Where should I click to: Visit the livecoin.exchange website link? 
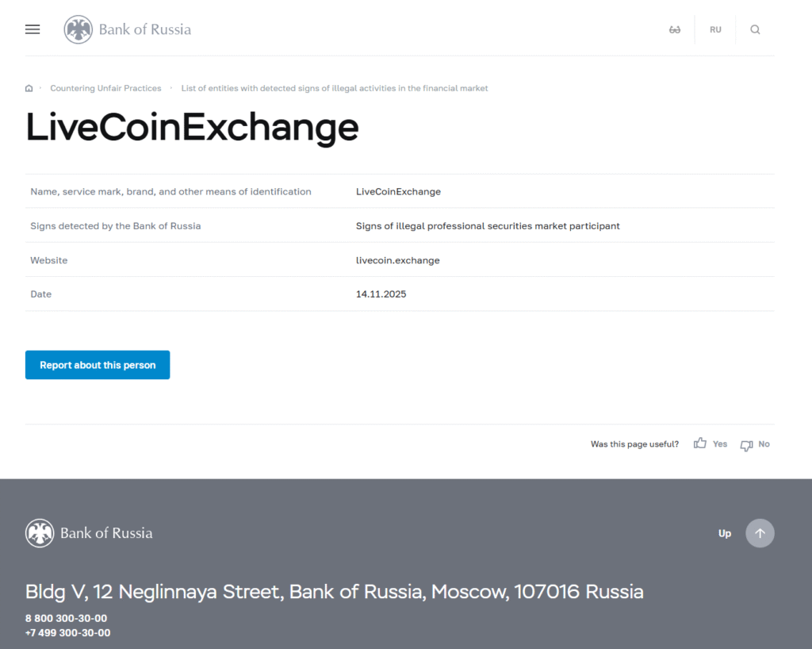pyautogui.click(x=398, y=260)
